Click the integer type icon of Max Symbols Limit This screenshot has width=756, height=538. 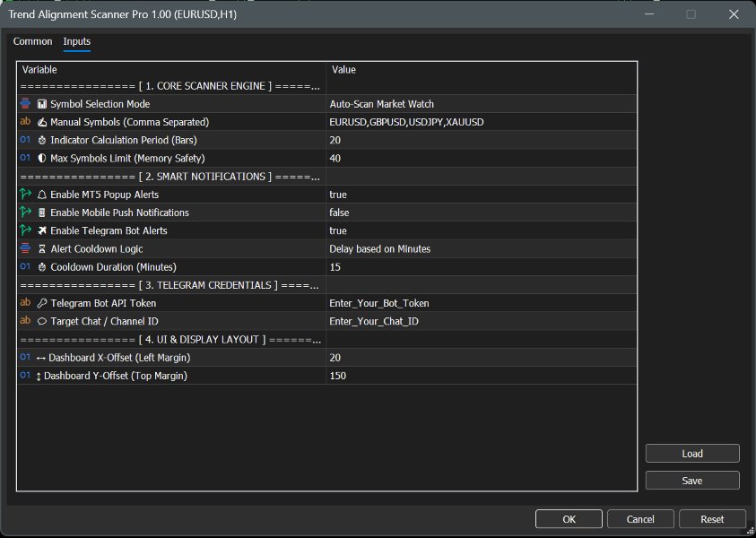(x=25, y=158)
